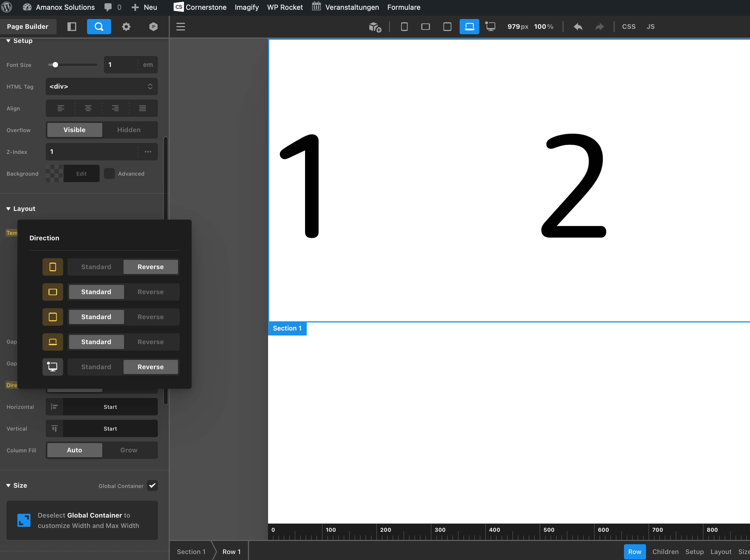Click the Inspector magnifier icon
Image resolution: width=750 pixels, height=560 pixels.
[x=99, y=26]
